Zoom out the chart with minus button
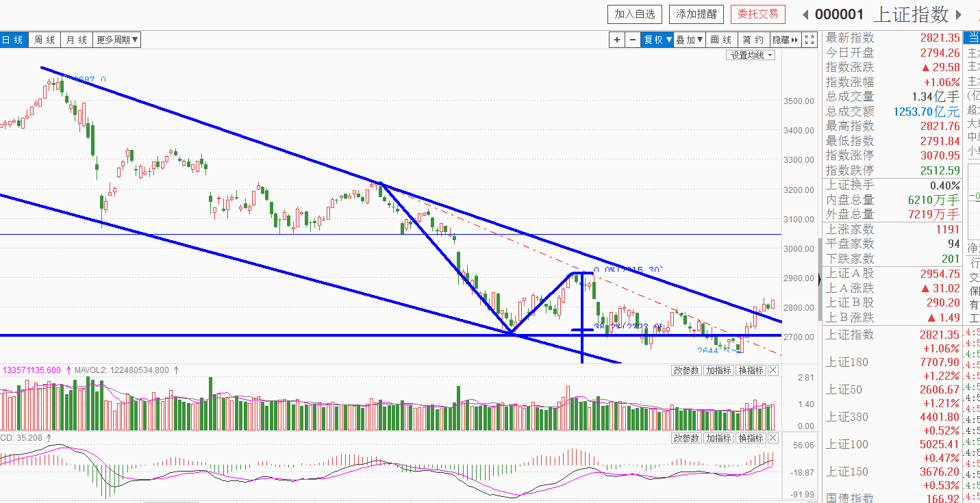 tap(633, 40)
